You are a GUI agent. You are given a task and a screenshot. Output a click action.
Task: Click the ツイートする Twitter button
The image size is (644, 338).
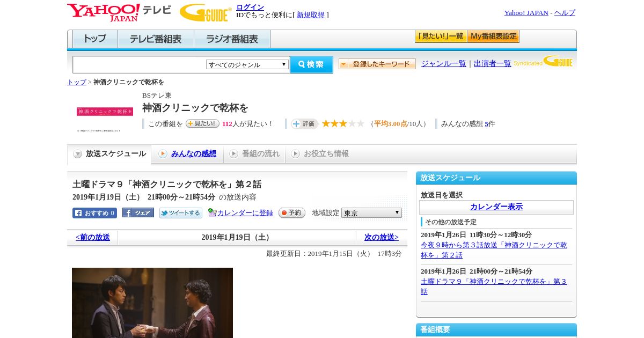tap(181, 213)
